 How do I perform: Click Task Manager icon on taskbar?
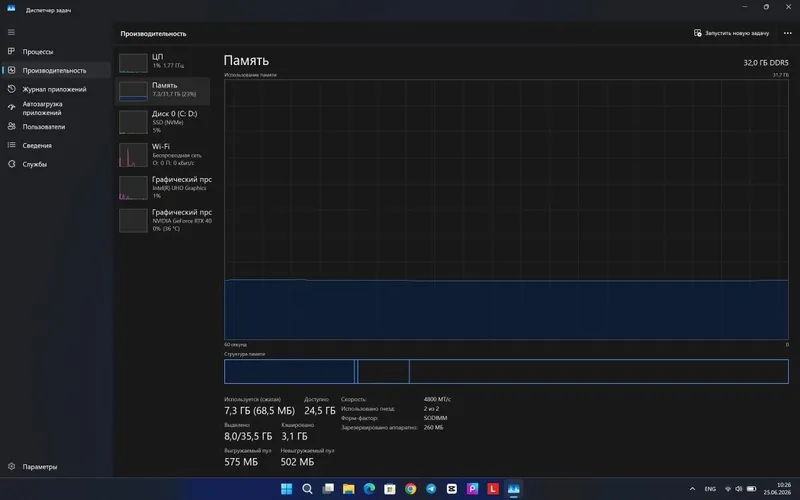[x=513, y=489]
